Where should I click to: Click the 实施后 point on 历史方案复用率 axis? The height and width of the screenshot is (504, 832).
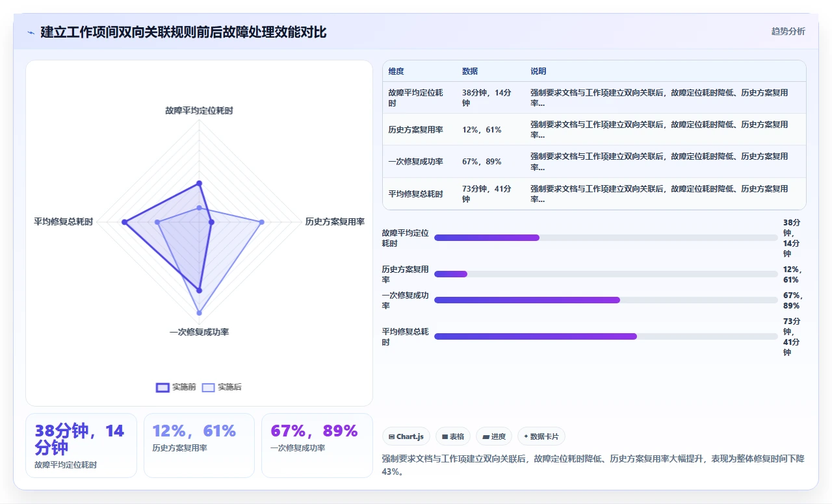262,222
